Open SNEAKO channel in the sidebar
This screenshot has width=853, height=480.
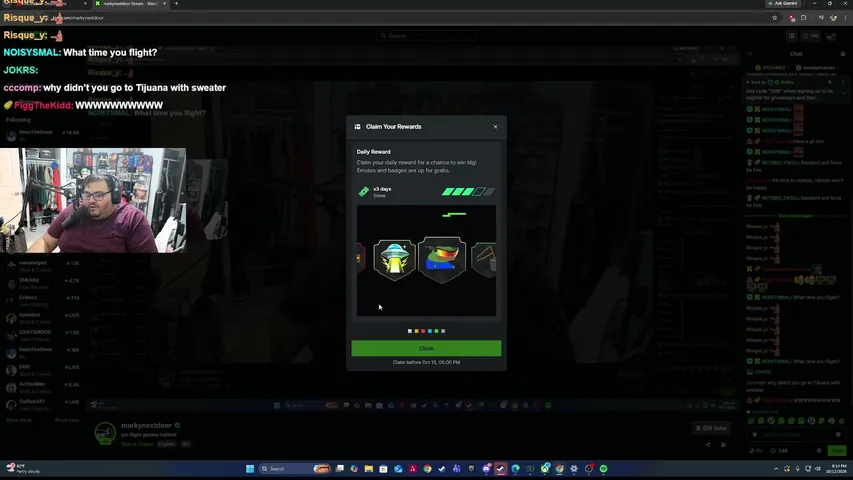42,283
